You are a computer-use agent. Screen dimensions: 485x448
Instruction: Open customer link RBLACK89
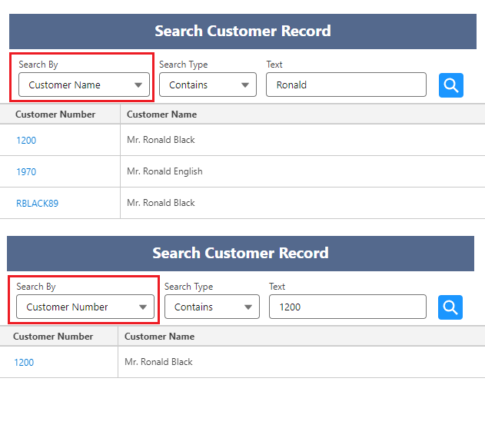37,204
